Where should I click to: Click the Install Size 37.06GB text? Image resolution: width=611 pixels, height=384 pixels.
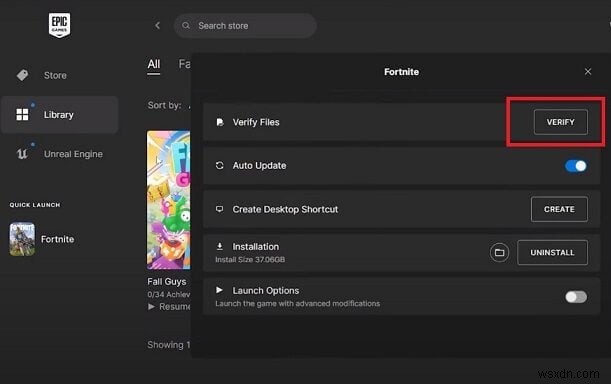click(250, 260)
